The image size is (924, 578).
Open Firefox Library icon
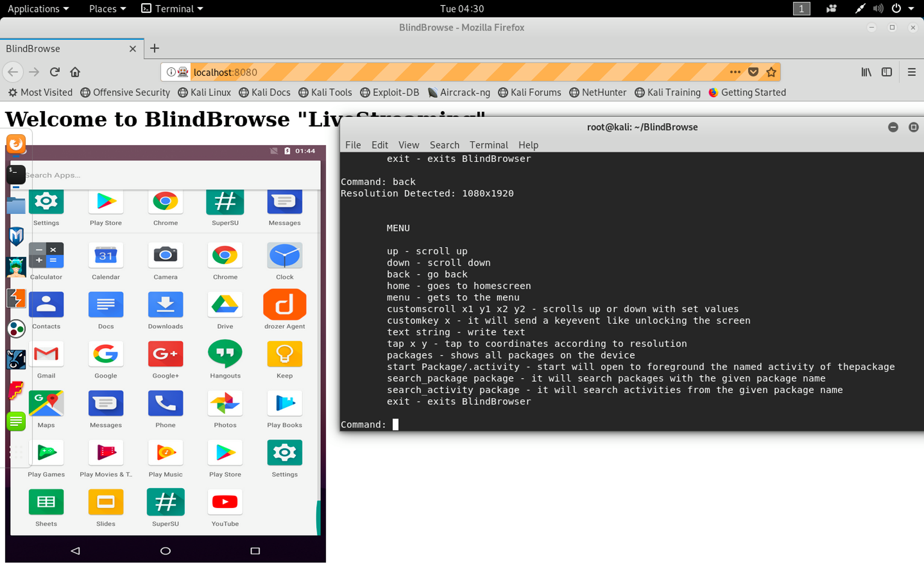click(866, 72)
